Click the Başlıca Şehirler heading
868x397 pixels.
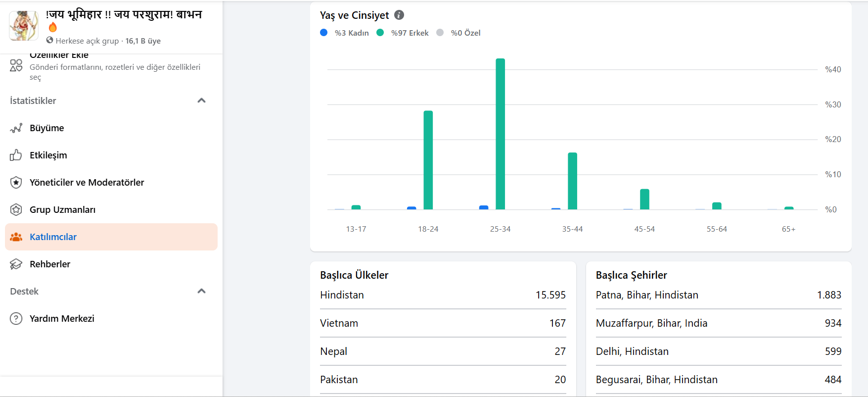coord(632,275)
